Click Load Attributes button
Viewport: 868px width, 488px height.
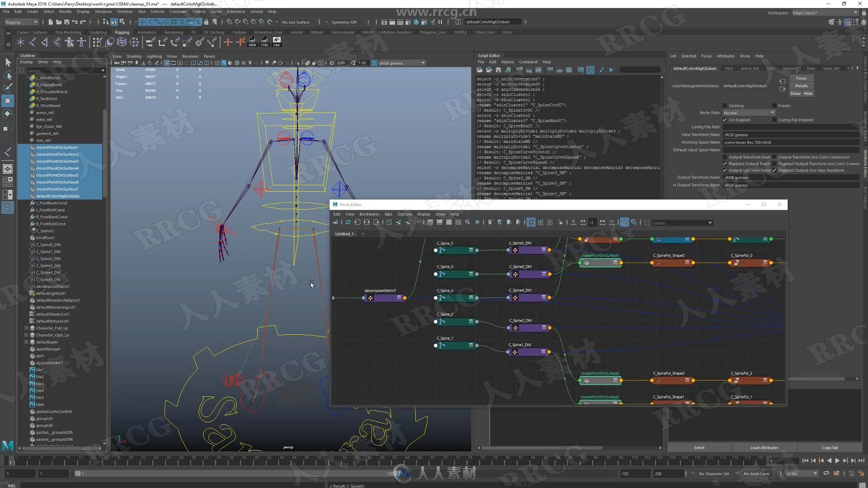point(764,448)
